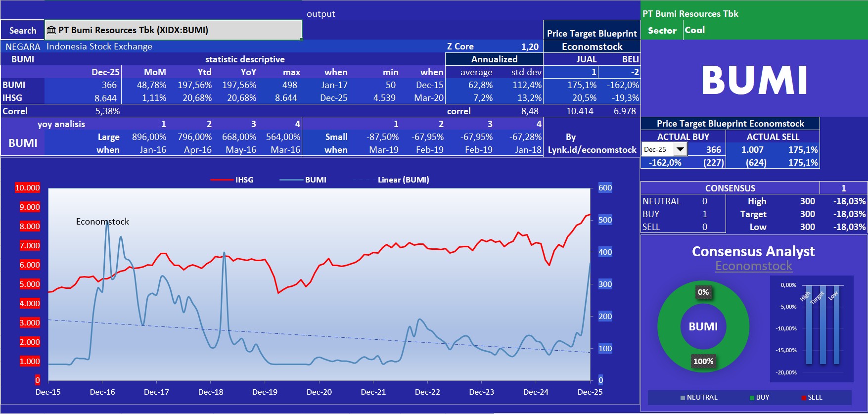Open the Dec-25 dropdown arrow

coord(681,149)
